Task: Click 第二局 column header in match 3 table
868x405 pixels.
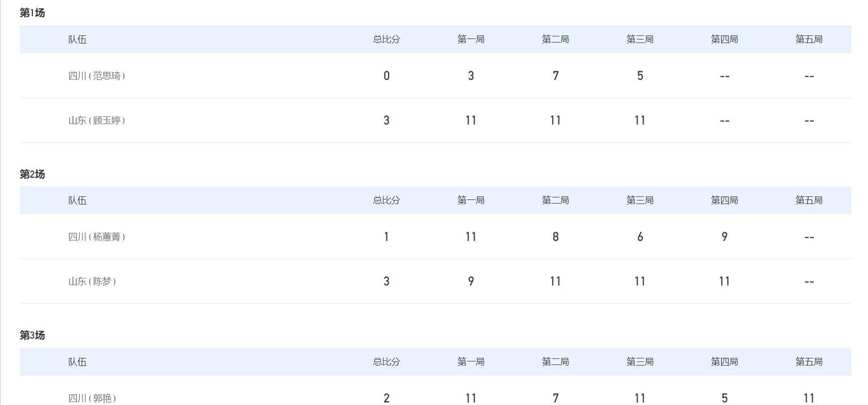Action: point(555,361)
